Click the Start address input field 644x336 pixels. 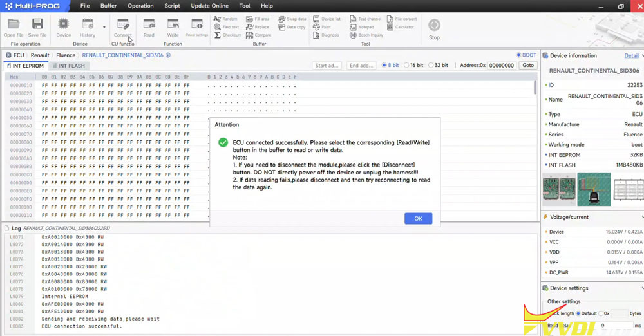click(327, 66)
